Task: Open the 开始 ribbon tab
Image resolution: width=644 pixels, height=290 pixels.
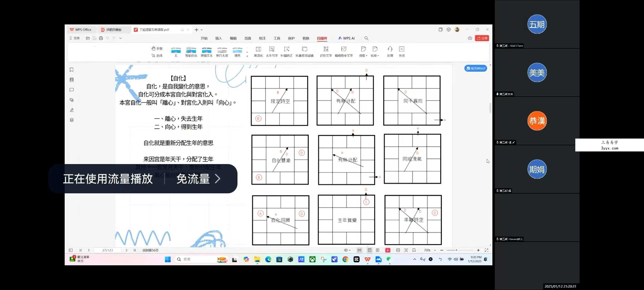Action: pyautogui.click(x=204, y=38)
